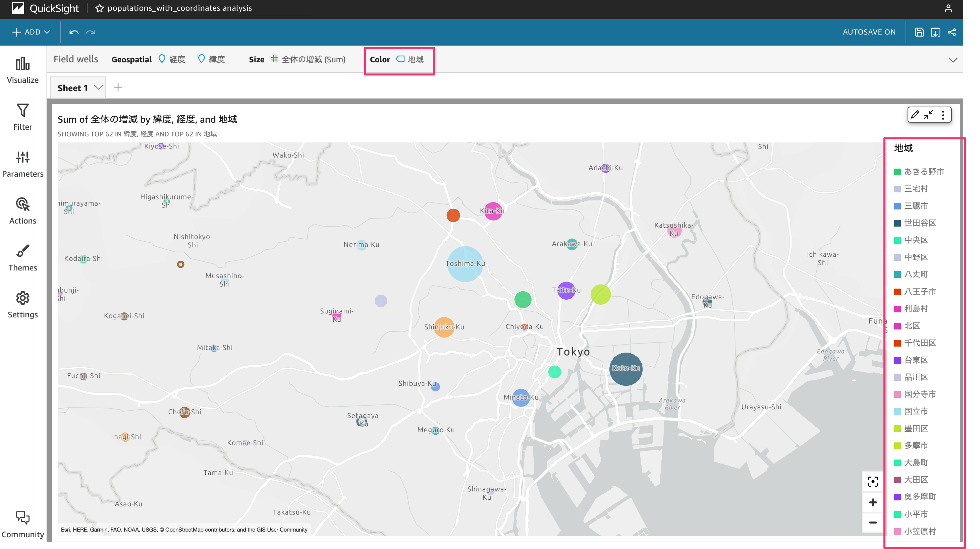Open the Filter panel
This screenshot has width=980, height=549.
(x=23, y=117)
